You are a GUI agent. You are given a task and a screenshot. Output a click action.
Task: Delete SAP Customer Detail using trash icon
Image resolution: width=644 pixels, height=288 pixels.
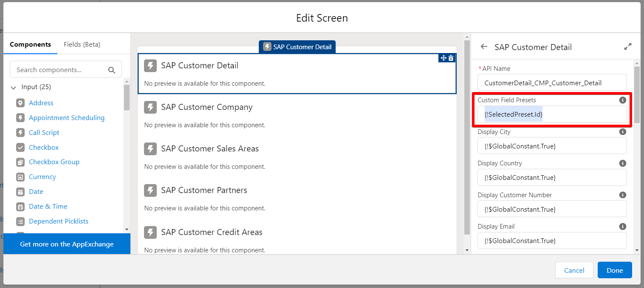pyautogui.click(x=451, y=58)
